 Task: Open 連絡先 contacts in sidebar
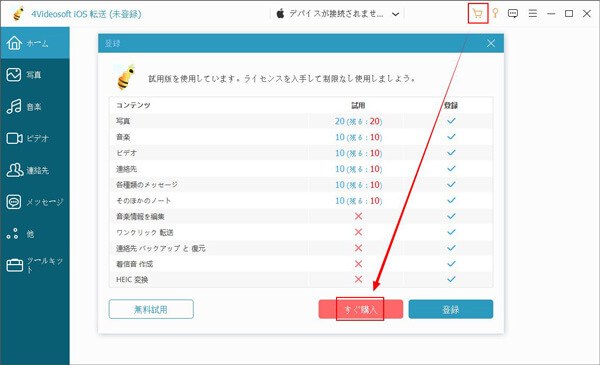(x=35, y=170)
